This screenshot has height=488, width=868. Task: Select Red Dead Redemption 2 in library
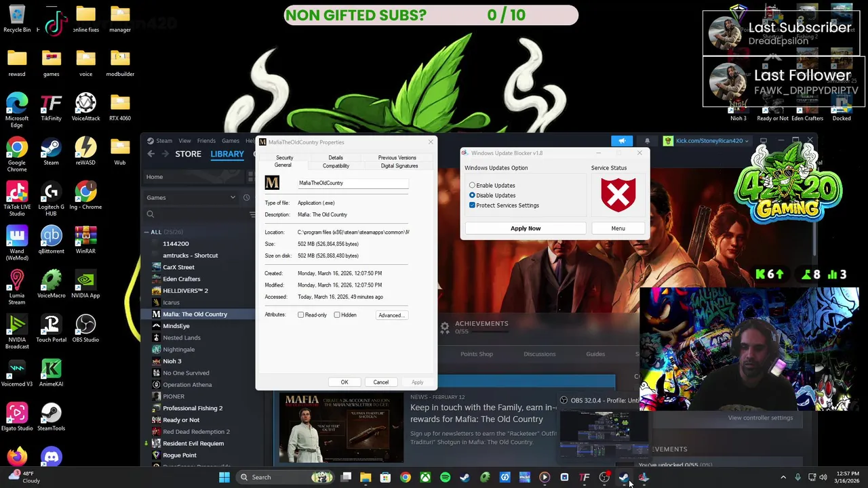tap(196, 432)
